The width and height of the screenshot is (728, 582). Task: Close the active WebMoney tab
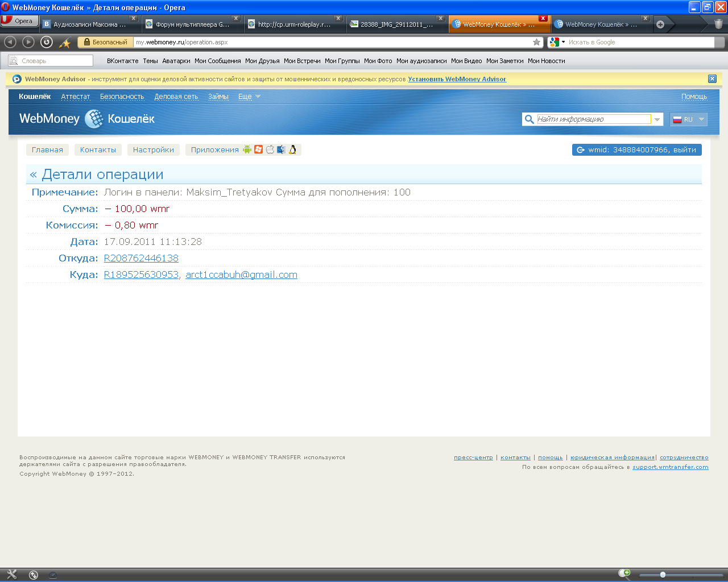pyautogui.click(x=543, y=18)
